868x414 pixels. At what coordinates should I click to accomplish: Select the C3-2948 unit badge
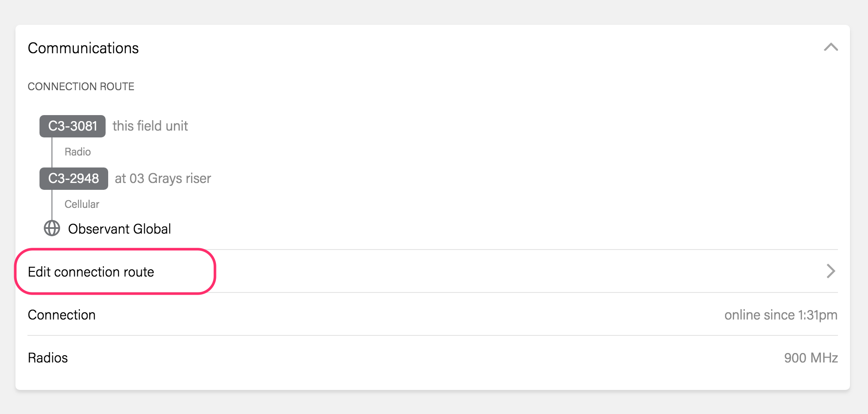(73, 179)
